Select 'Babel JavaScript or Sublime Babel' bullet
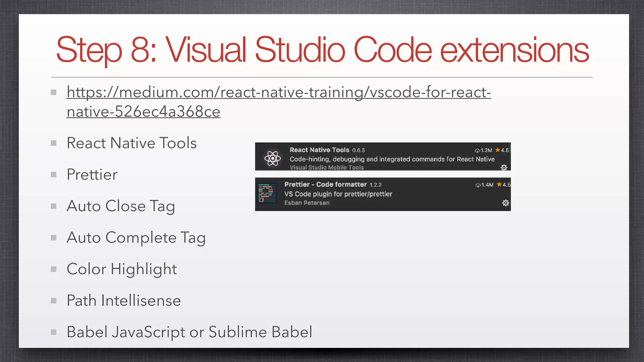Viewport: 644px width, 362px height. [189, 332]
